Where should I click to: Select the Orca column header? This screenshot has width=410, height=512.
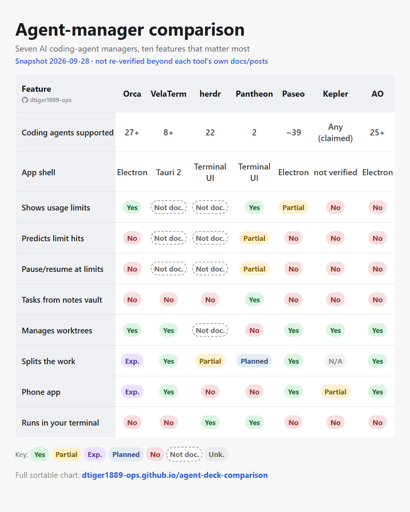[132, 94]
